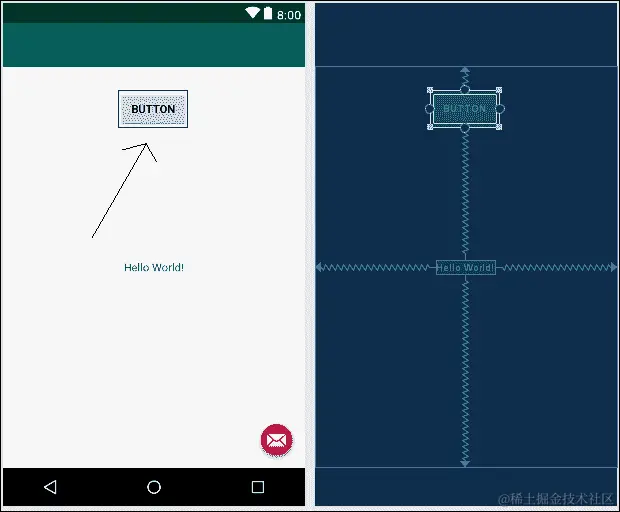Select the BUTTON widget in the blueprint view
The height and width of the screenshot is (512, 620).
coord(465,108)
